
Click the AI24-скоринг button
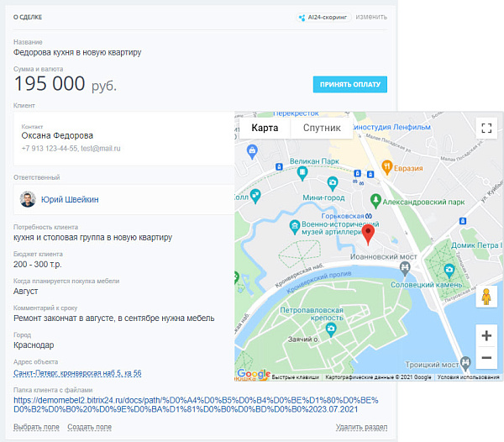coord(323,18)
